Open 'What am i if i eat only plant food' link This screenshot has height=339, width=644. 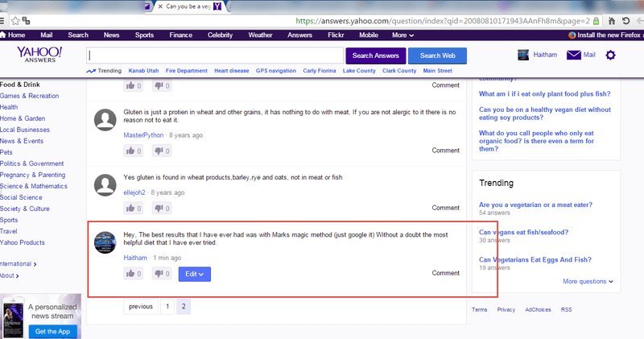pos(545,93)
